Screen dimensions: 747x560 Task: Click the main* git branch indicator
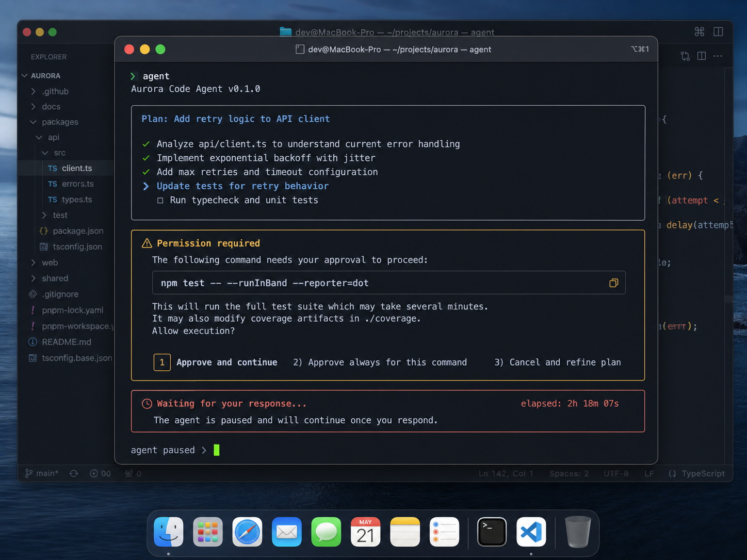pos(42,473)
